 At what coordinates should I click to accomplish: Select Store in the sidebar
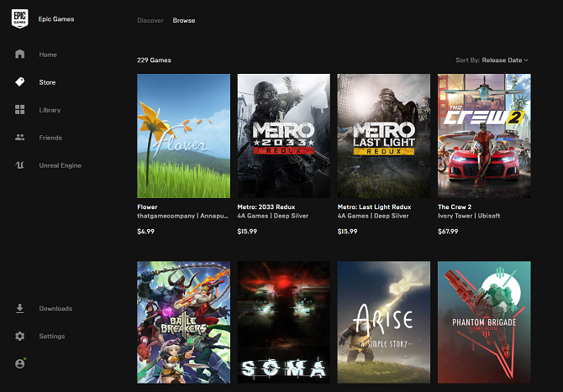pos(47,82)
